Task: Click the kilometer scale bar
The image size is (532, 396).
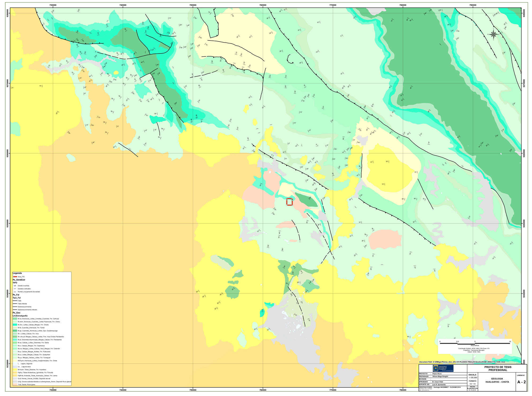Action: (475, 344)
